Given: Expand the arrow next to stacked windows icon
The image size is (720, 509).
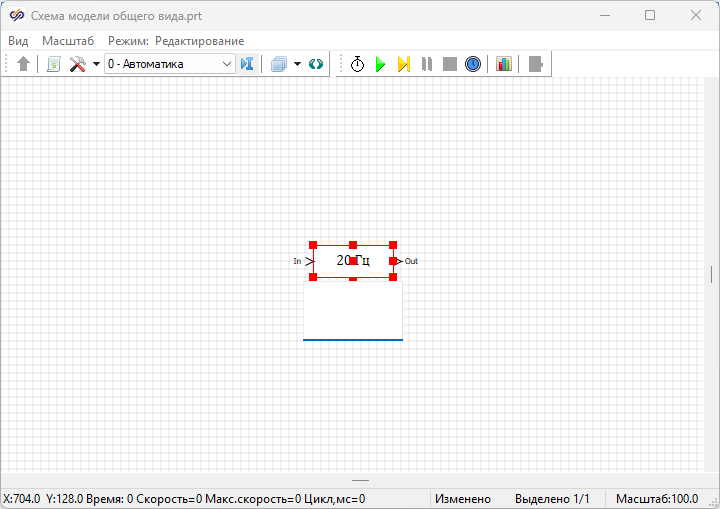Looking at the screenshot, I should point(297,64).
